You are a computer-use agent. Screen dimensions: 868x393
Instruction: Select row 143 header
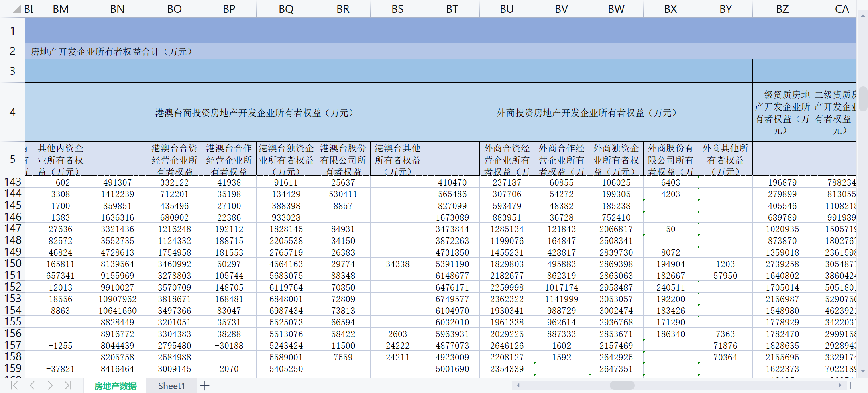coord(12,182)
